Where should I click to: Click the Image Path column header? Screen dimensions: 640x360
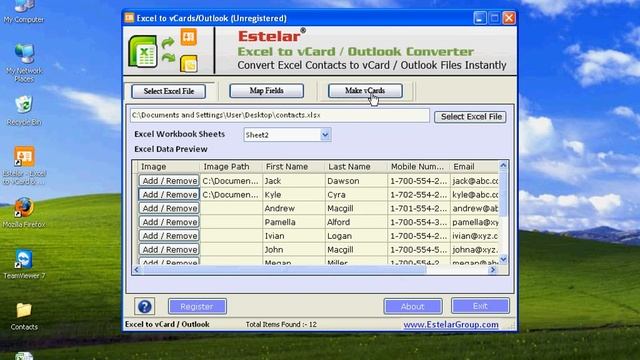[x=231, y=167]
